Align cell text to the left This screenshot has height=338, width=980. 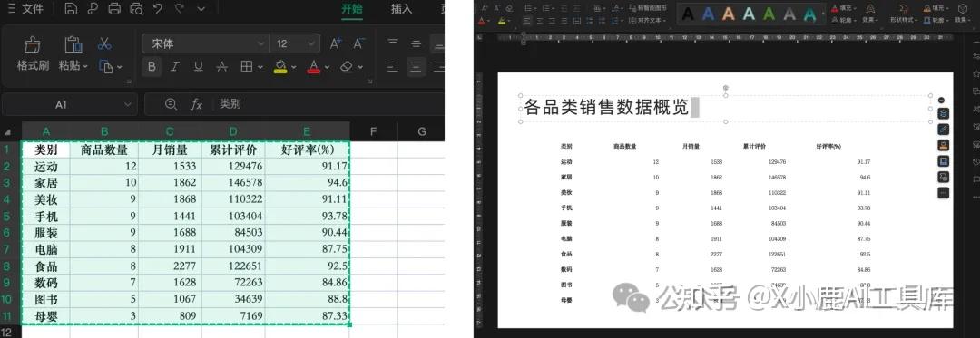(x=393, y=67)
